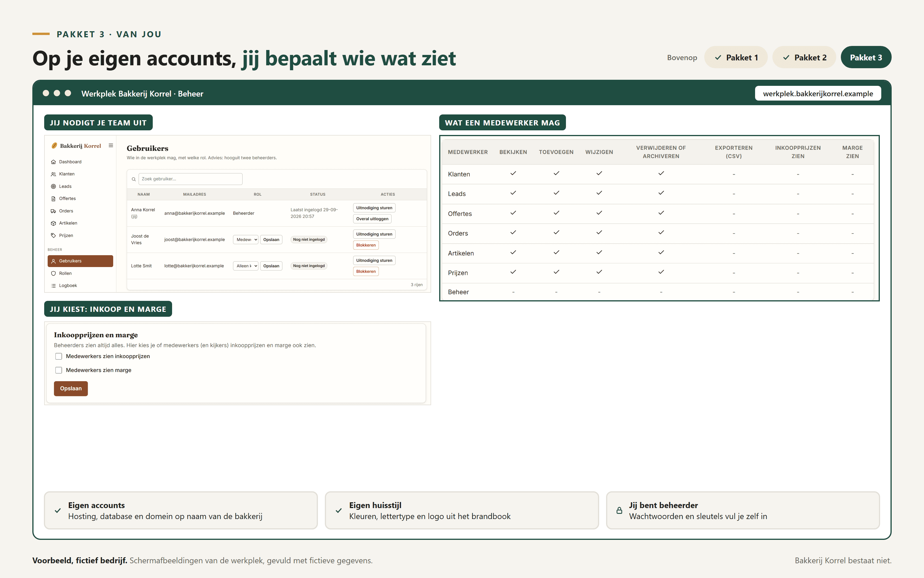Switch to the Pakket 1 tab
Image resolution: width=924 pixels, height=578 pixels.
736,57
